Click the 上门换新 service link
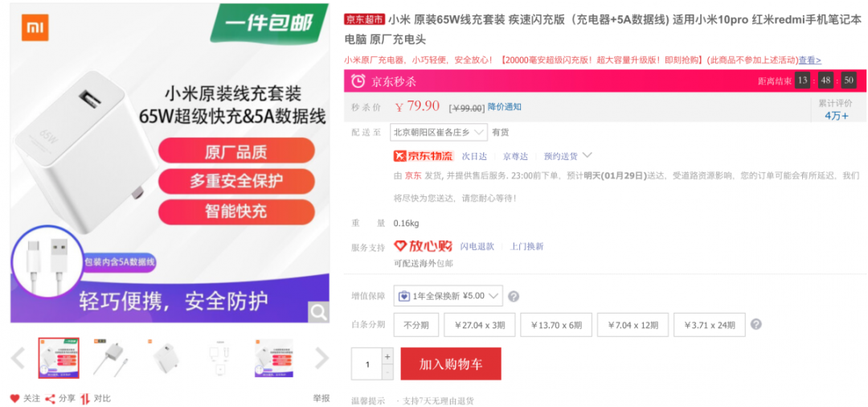Screen dimensions: 868x407 pyautogui.click(x=526, y=246)
